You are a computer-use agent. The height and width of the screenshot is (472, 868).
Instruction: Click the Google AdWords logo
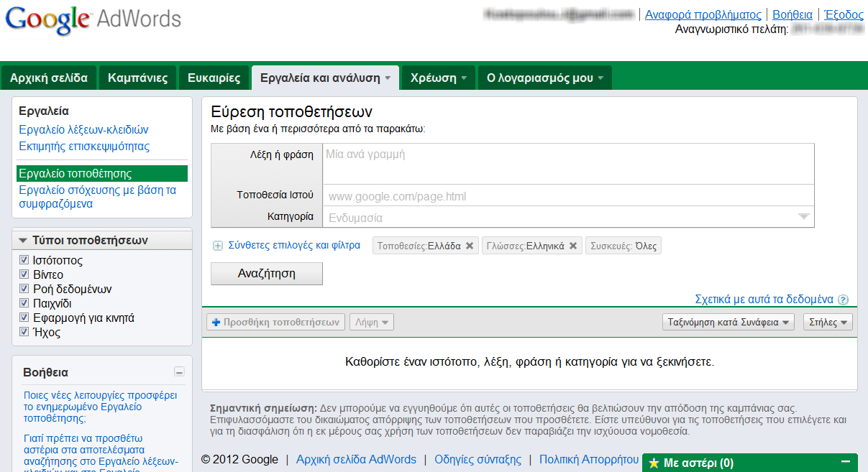coord(93,21)
